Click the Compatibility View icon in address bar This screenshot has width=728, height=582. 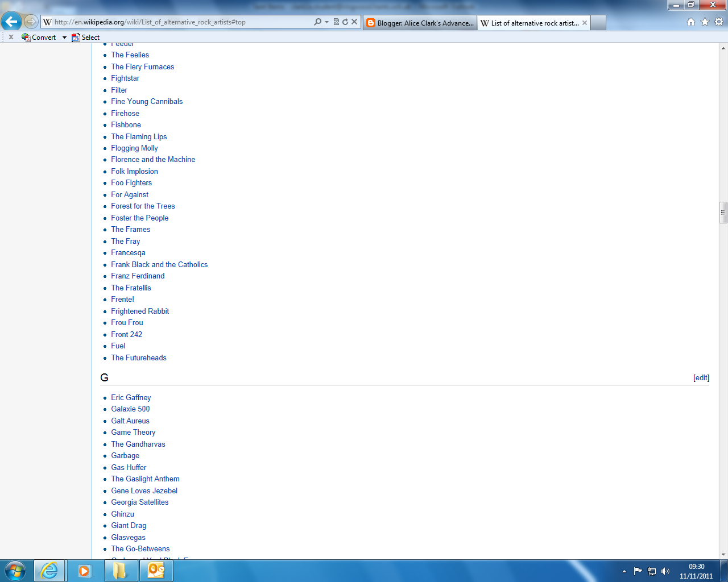(x=336, y=22)
